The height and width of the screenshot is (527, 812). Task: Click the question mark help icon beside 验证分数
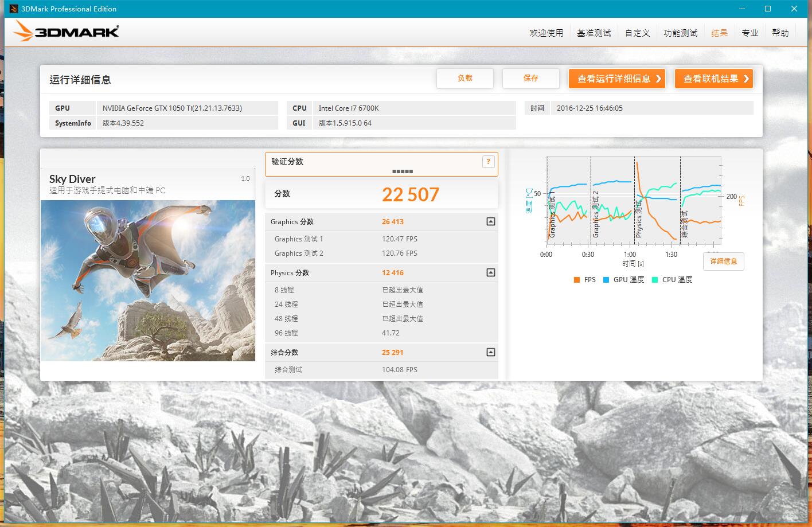488,162
